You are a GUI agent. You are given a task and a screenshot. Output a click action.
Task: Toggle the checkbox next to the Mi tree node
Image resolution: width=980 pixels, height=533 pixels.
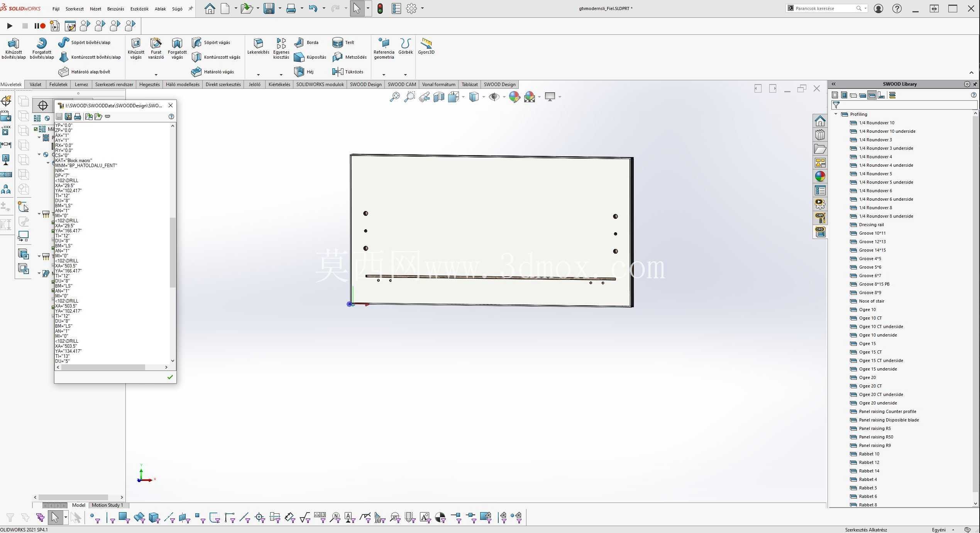pyautogui.click(x=36, y=129)
